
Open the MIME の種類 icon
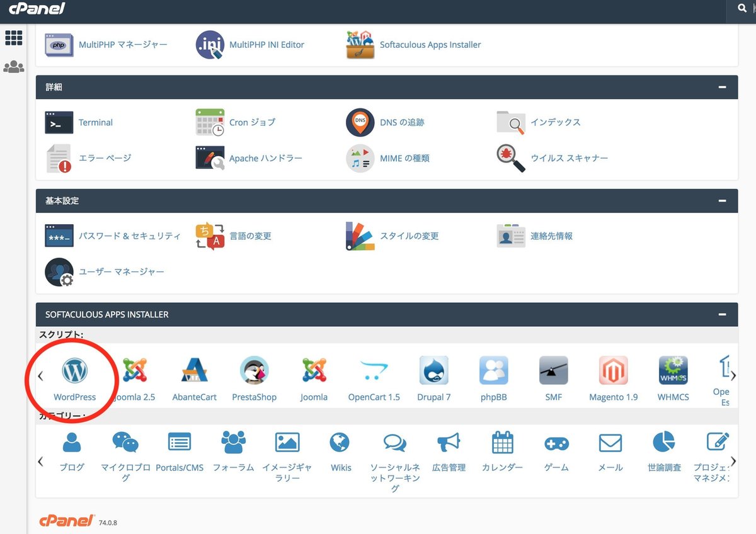(x=360, y=158)
